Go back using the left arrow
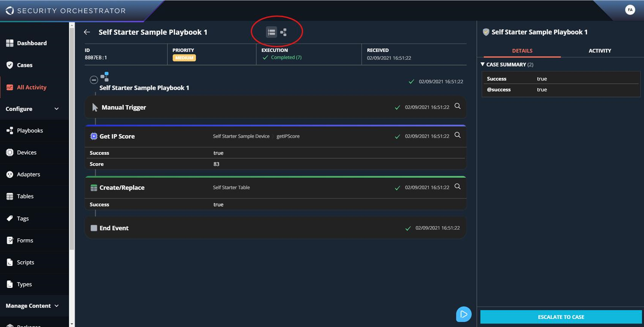 [x=87, y=32]
